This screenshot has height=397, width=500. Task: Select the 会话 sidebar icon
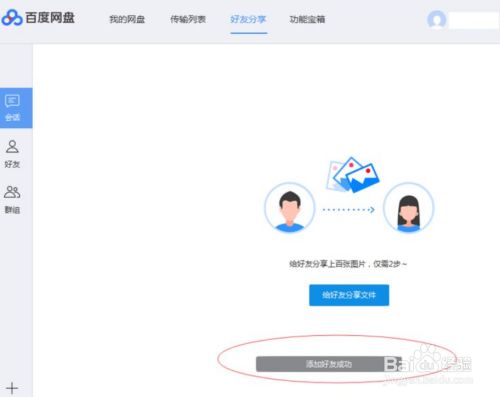pyautogui.click(x=16, y=108)
